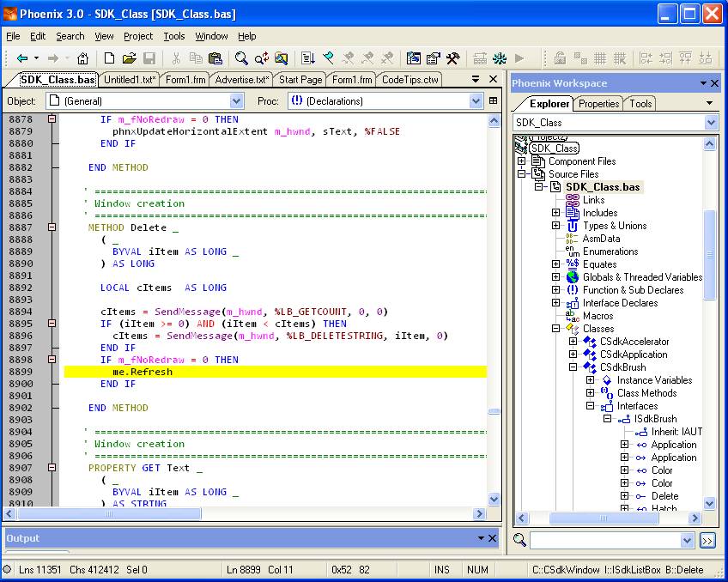Open the Proc (Declarations) dropdown
The height and width of the screenshot is (582, 728).
coord(476,100)
